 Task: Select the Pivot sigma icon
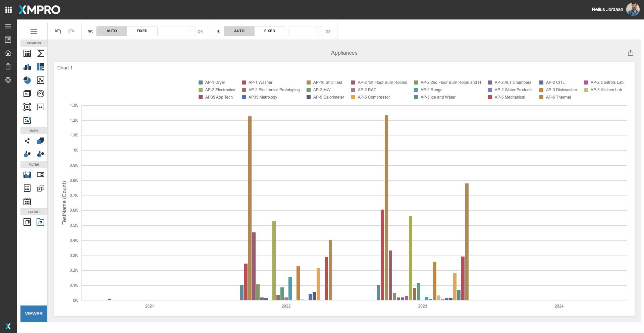click(x=41, y=53)
